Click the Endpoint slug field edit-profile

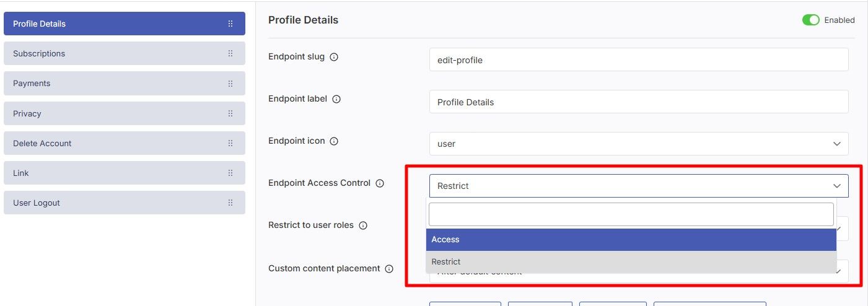coord(639,60)
